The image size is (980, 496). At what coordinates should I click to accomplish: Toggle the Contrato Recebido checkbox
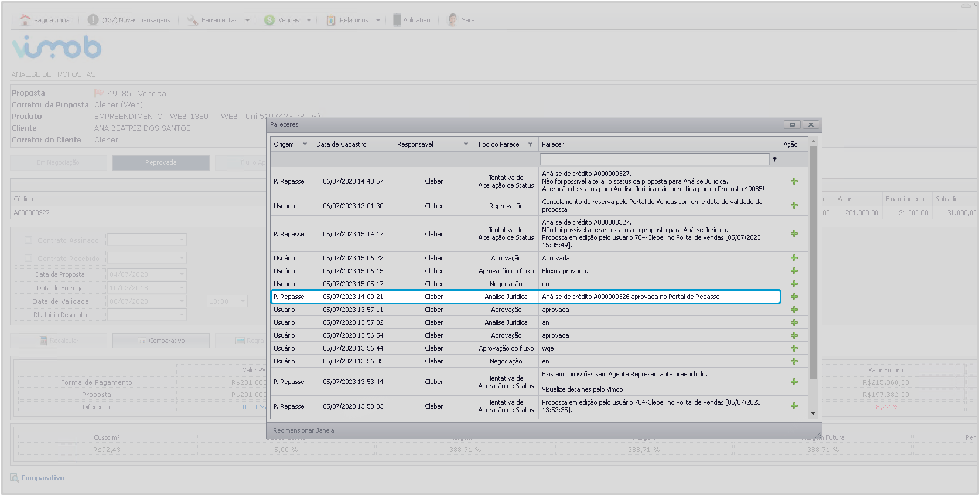(28, 259)
